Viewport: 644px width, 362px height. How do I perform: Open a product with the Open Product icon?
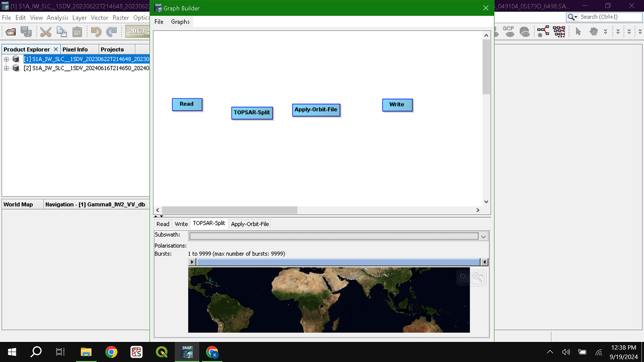tap(10, 31)
